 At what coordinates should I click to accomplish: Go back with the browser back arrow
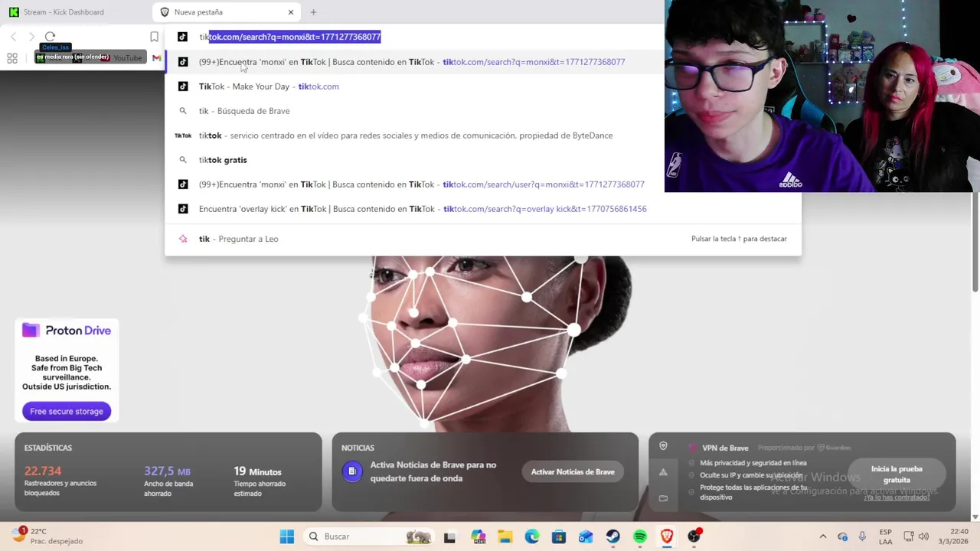pos(14,37)
